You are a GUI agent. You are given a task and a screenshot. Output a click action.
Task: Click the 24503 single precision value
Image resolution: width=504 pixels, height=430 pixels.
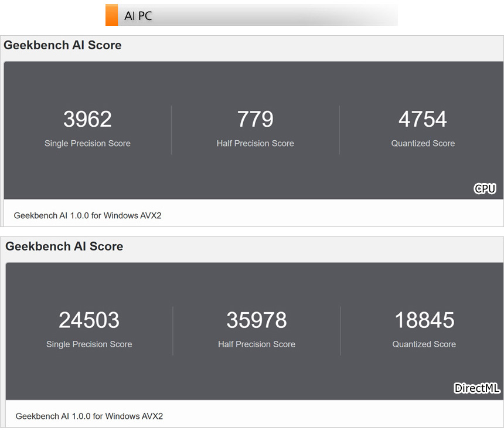pyautogui.click(x=89, y=320)
